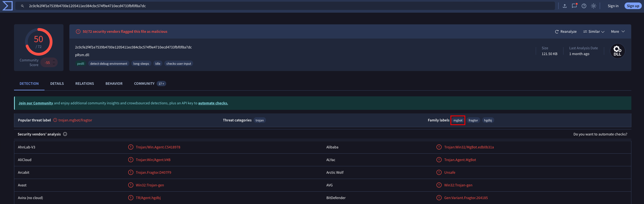
Task: Click the Trojan.Fragtor.D407F9 result
Action: pos(153,172)
